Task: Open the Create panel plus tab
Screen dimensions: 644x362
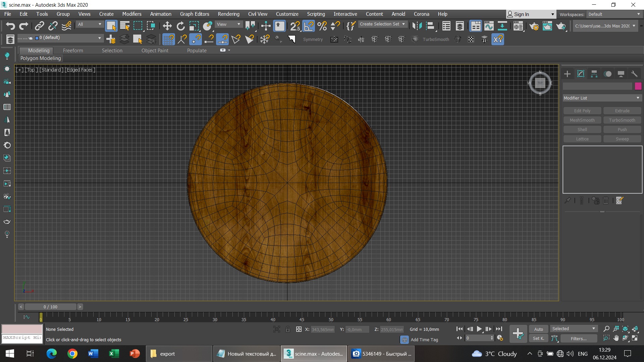Action: tap(567, 74)
